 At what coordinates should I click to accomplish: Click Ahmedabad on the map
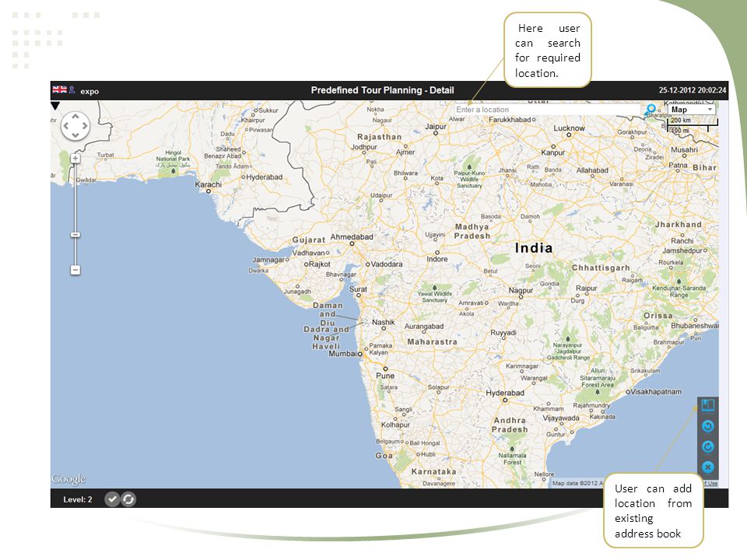(352, 236)
